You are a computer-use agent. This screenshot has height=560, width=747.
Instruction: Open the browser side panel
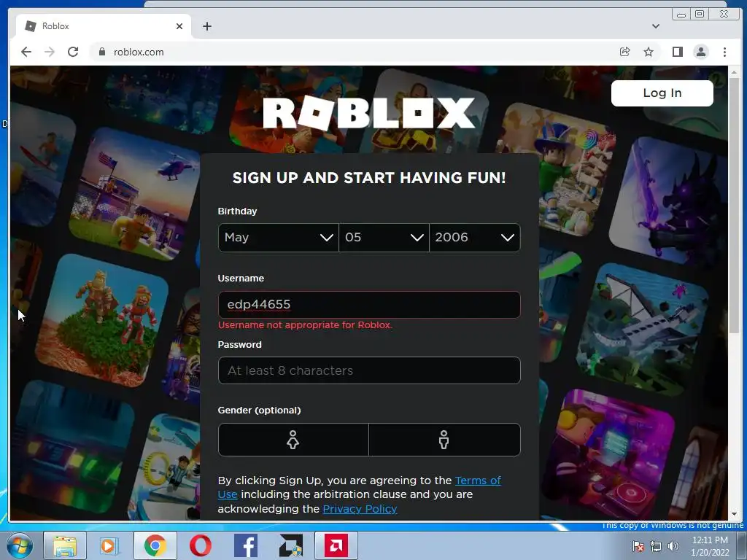(x=677, y=52)
